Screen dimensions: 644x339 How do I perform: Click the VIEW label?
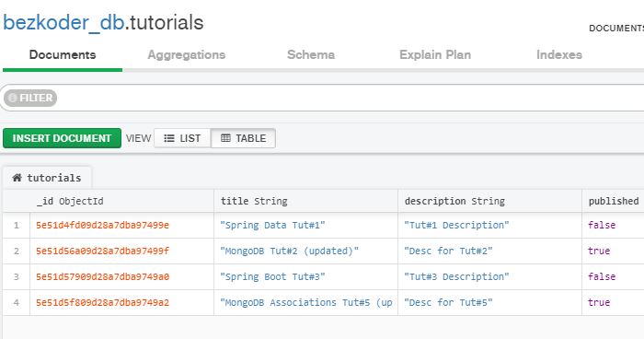[x=138, y=138]
